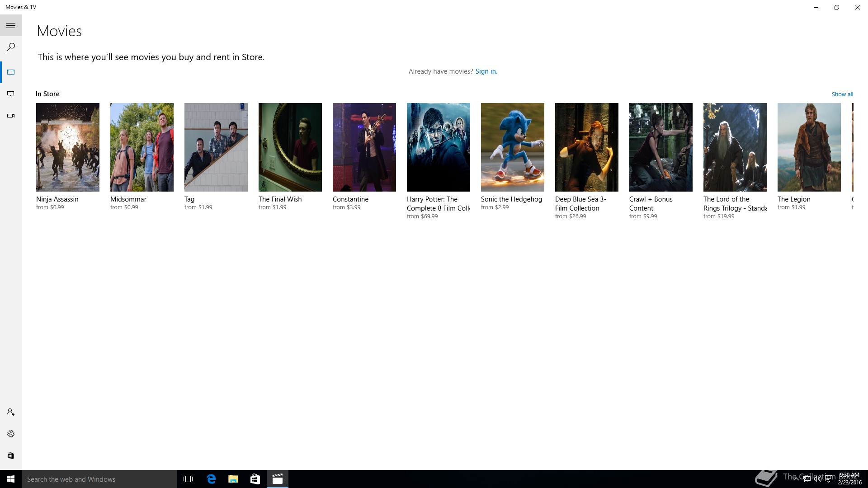
Task: Expand the hamburger navigation menu
Action: coord(11,26)
